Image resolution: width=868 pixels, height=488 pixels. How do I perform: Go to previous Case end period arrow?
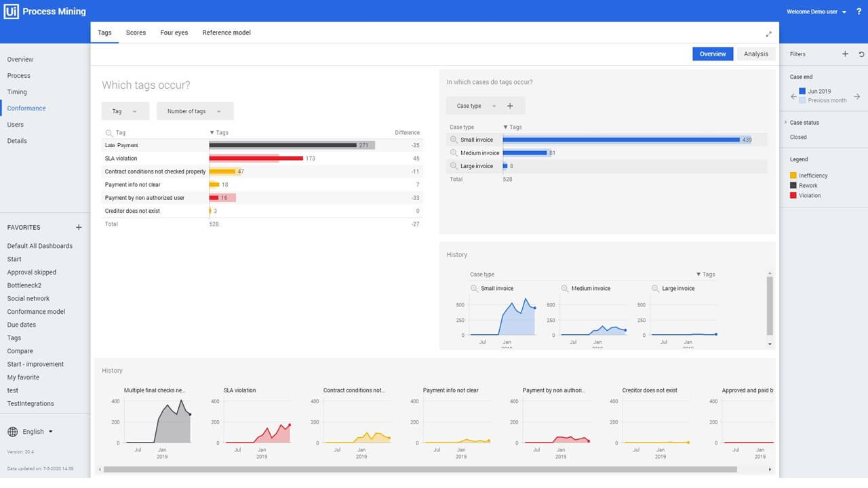coord(793,97)
